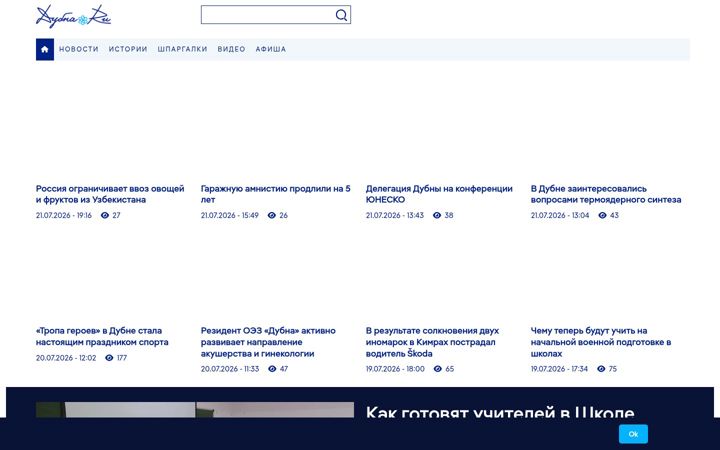Screen dimensions: 720x450
Task: Open the ШПАРГАЛКИ menu section
Action: 182,49
